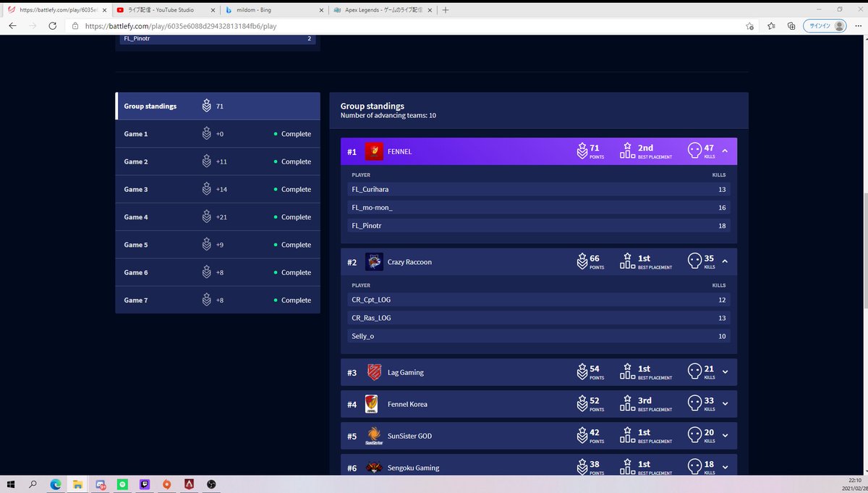Expand the Lag Gaming team row

click(725, 372)
